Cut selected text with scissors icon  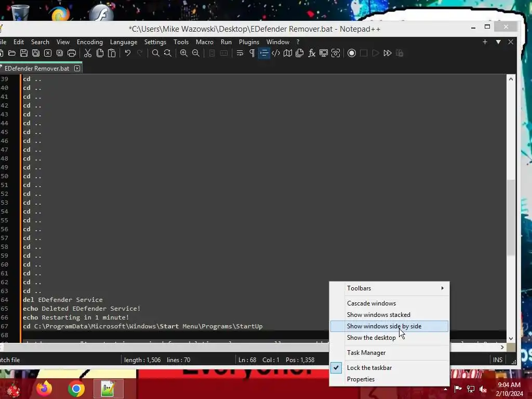(88, 54)
